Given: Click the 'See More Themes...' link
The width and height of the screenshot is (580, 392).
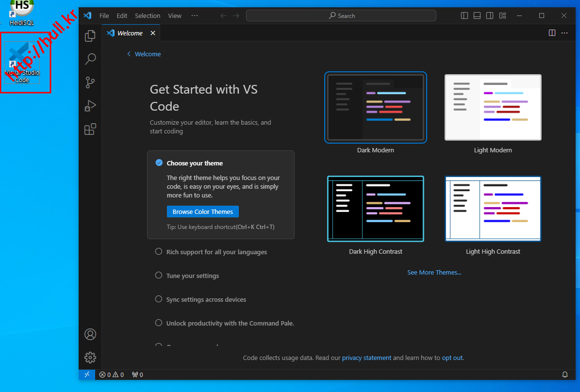Looking at the screenshot, I should [434, 273].
